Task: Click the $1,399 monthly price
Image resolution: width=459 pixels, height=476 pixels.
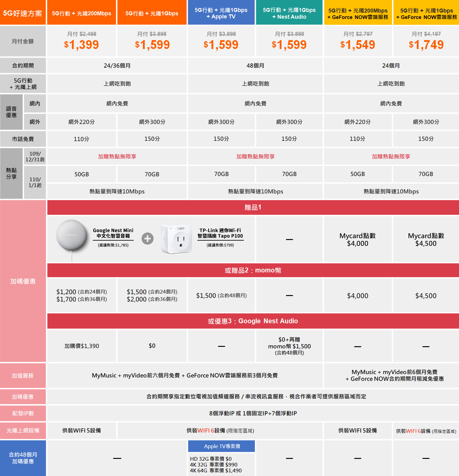Action: coord(81,45)
